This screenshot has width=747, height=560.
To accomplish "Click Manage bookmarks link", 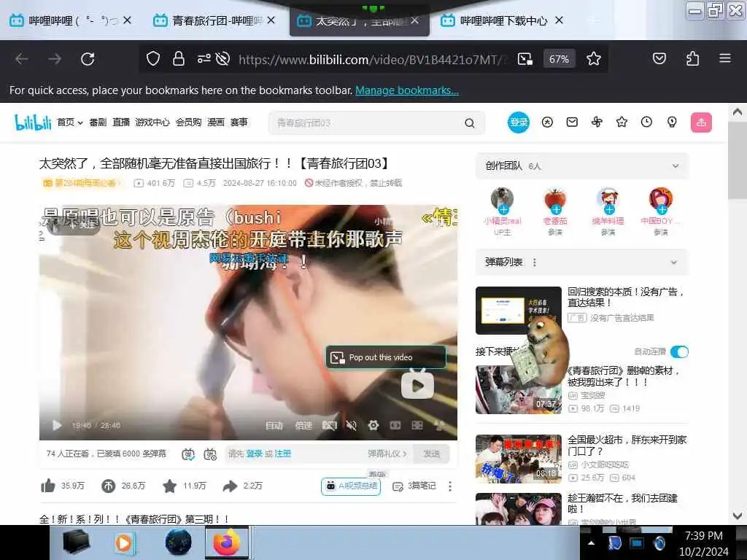I will pos(407,90).
